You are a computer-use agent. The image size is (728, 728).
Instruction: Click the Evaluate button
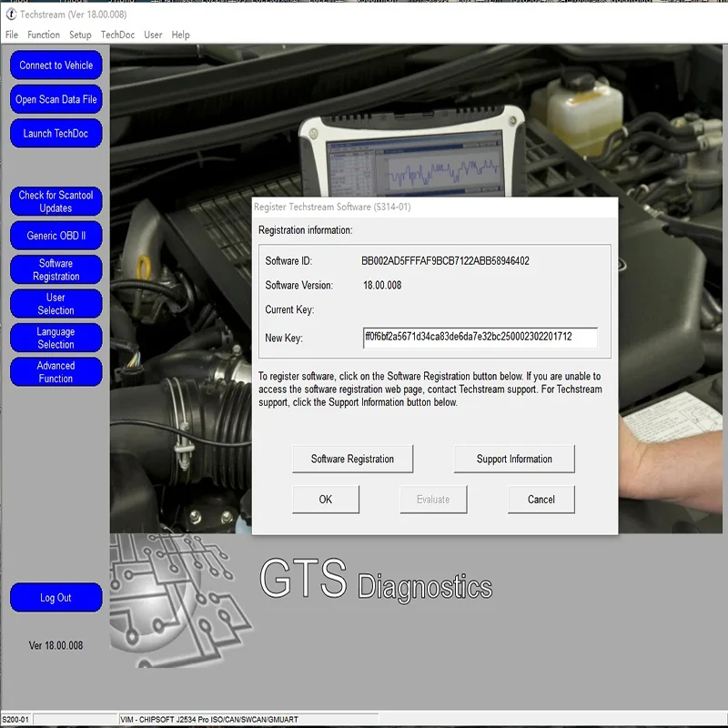433,499
